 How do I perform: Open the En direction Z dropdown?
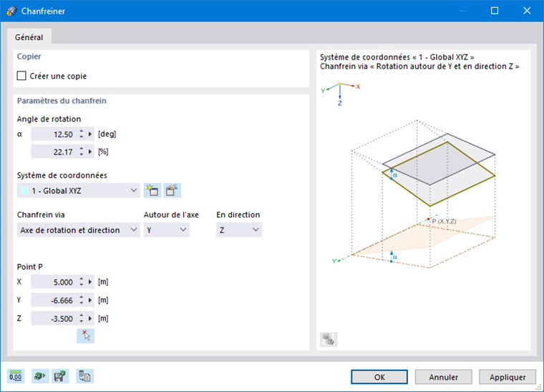click(239, 230)
